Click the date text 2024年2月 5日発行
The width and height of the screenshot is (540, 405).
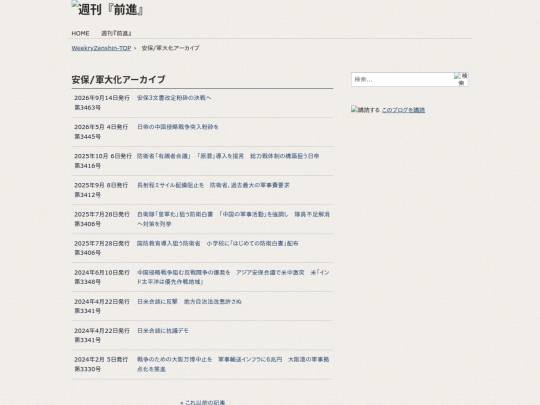101,360
